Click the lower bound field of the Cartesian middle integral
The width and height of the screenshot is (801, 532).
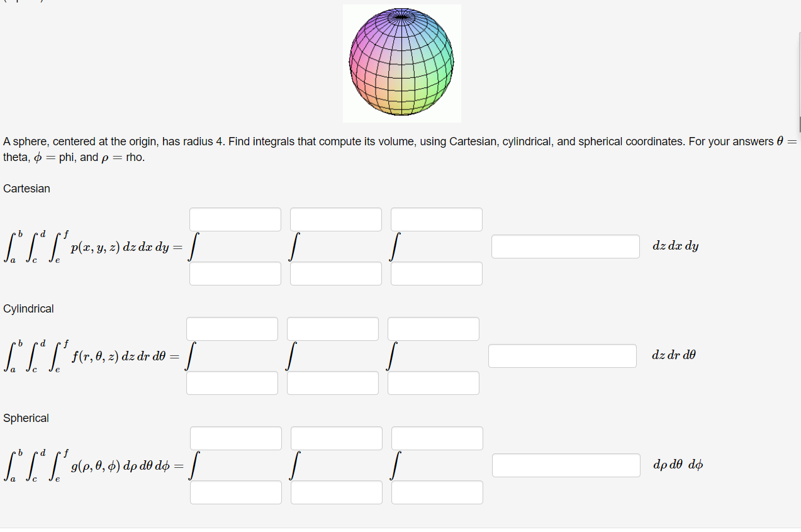[x=335, y=273]
